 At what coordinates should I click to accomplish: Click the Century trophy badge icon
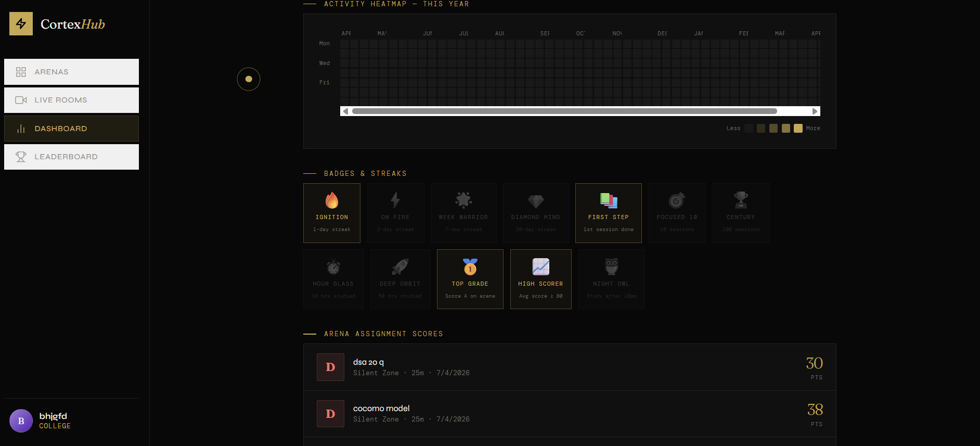click(x=741, y=200)
